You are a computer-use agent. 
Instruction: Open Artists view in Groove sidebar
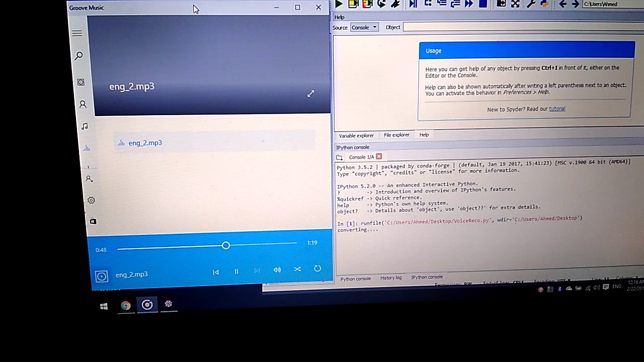(83, 104)
